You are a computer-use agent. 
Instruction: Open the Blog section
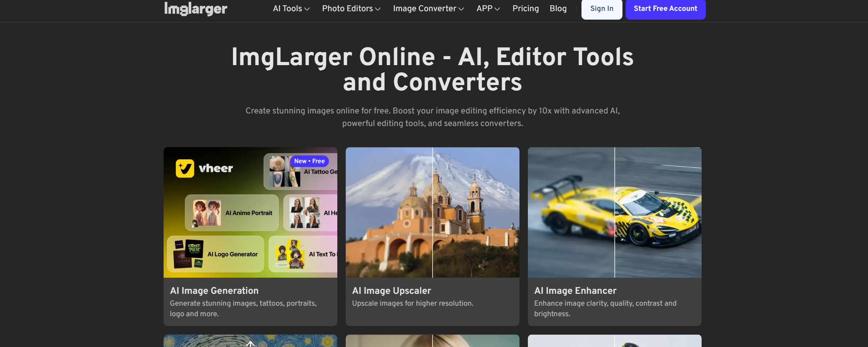[x=558, y=8]
